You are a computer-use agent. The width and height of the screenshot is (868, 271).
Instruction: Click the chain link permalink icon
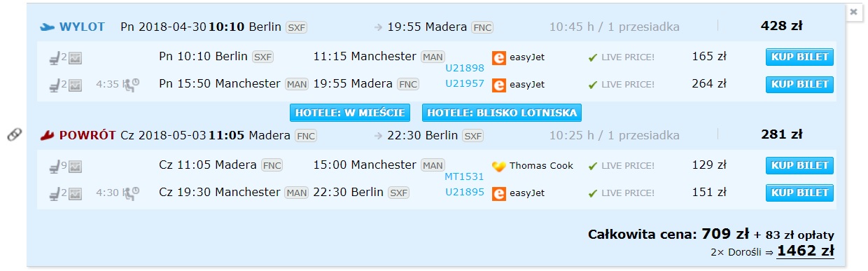[15, 135]
